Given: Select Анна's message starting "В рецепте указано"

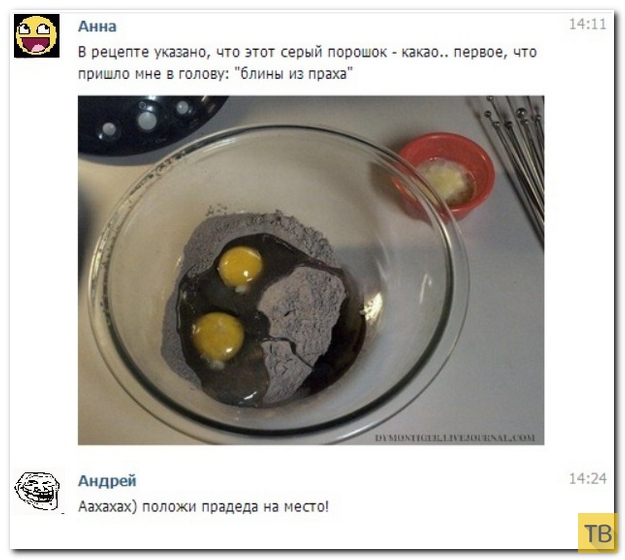Looking at the screenshot, I should click(x=307, y=63).
